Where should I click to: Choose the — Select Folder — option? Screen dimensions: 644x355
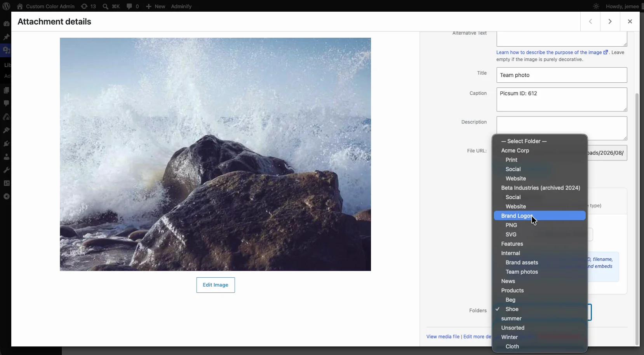click(540, 141)
